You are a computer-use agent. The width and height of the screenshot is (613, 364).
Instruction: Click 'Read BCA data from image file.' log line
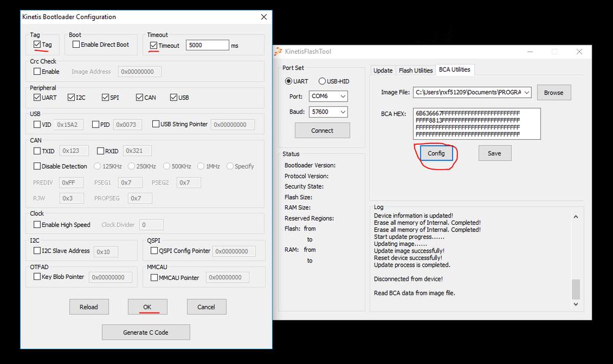click(x=414, y=293)
